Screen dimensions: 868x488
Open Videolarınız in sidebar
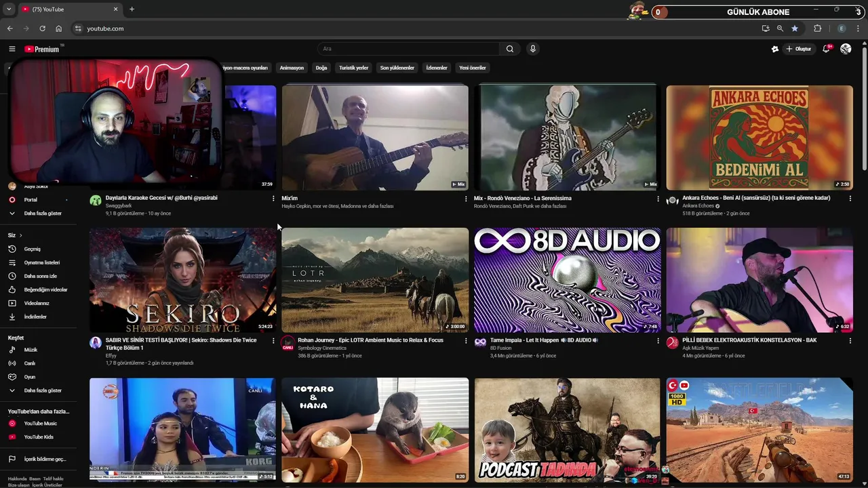(x=38, y=303)
